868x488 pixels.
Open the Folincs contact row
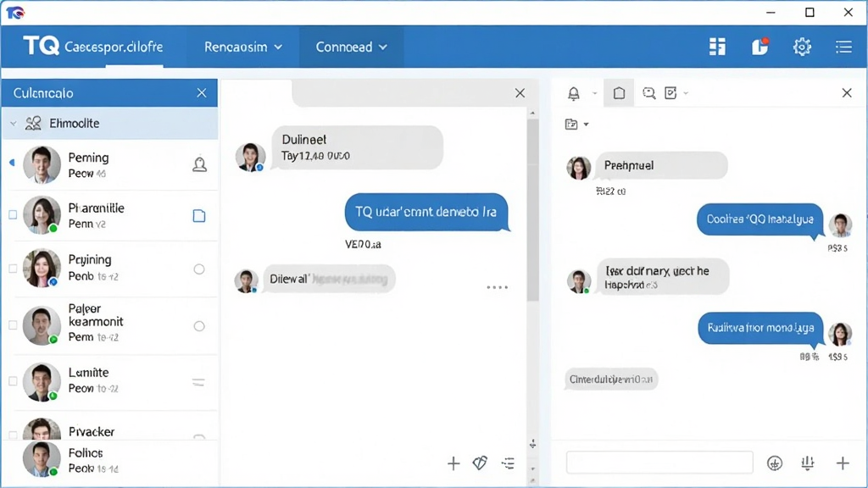(109, 460)
